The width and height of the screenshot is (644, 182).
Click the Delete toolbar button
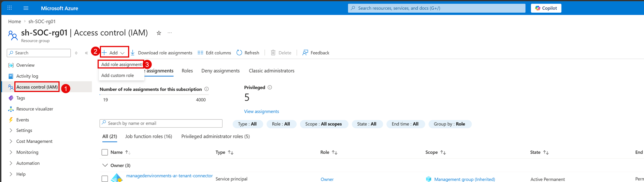(x=281, y=53)
